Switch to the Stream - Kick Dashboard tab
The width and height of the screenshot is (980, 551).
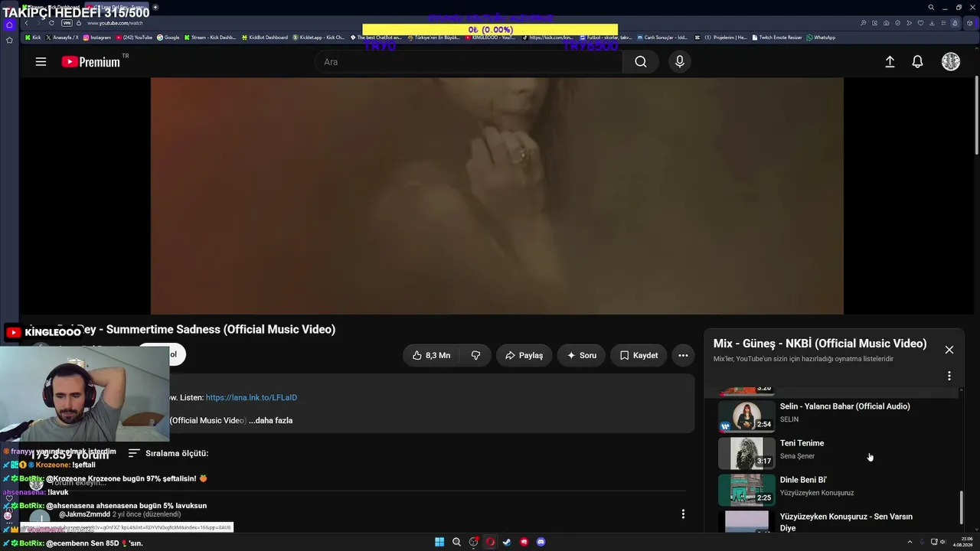coord(54,8)
